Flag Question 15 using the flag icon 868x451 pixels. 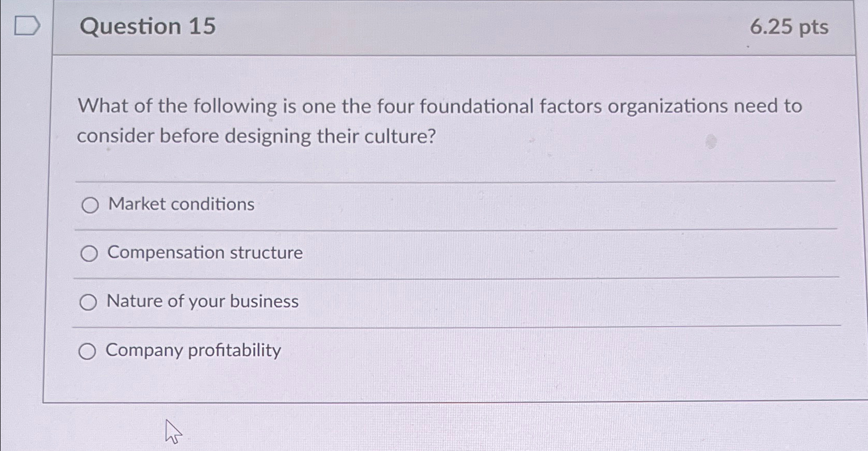pos(26,25)
